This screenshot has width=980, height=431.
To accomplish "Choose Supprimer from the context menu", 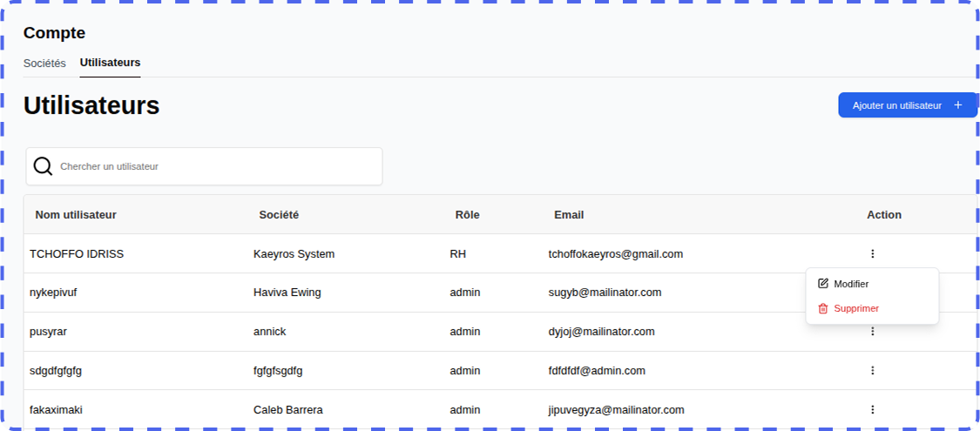I will [856, 308].
